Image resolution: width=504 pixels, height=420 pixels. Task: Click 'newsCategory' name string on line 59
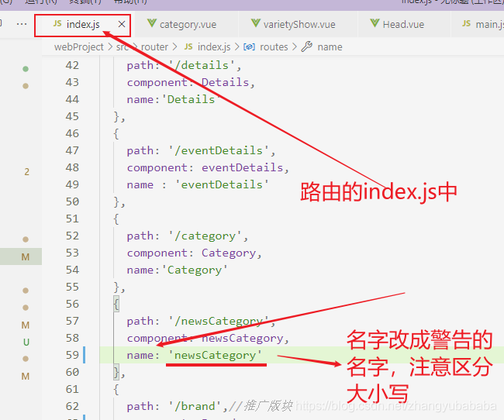pyautogui.click(x=215, y=355)
